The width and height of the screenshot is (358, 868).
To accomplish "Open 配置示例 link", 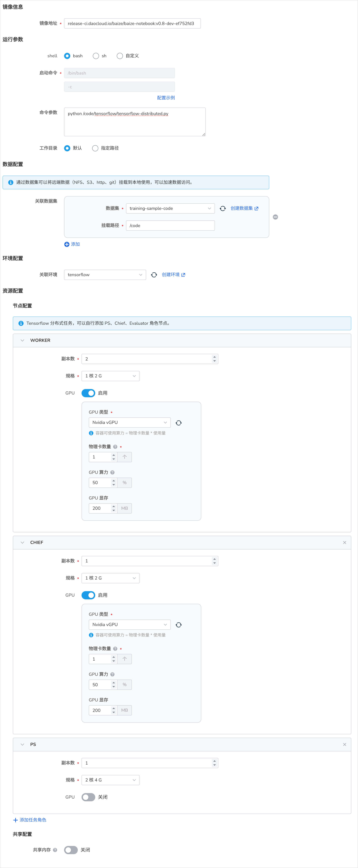I will (166, 98).
